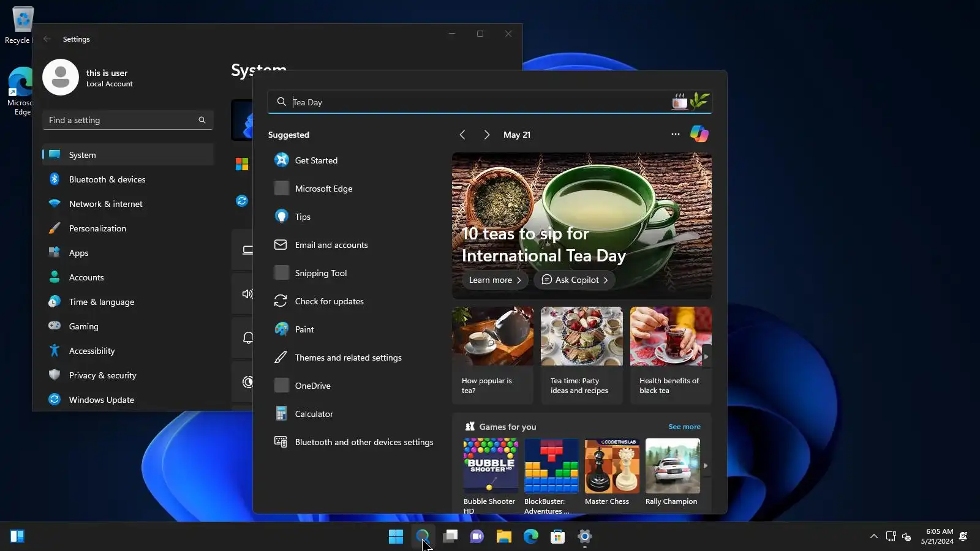Open Microsoft Store from the taskbar

click(557, 536)
